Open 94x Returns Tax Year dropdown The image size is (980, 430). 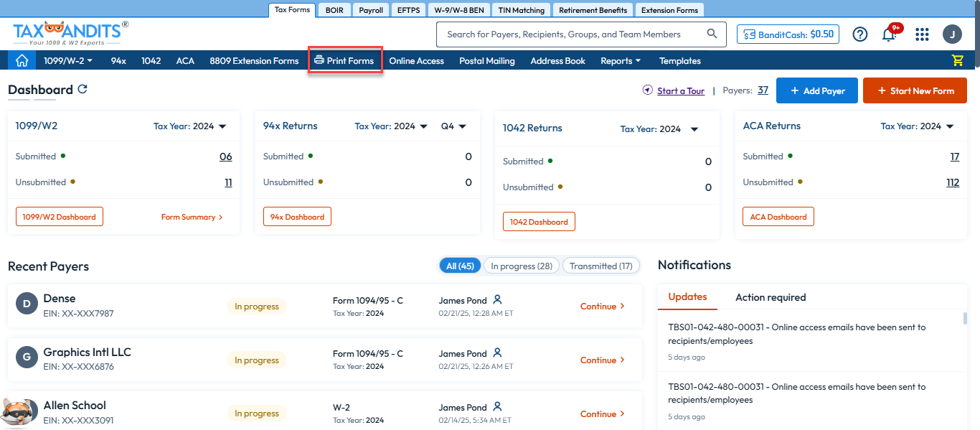coord(391,126)
